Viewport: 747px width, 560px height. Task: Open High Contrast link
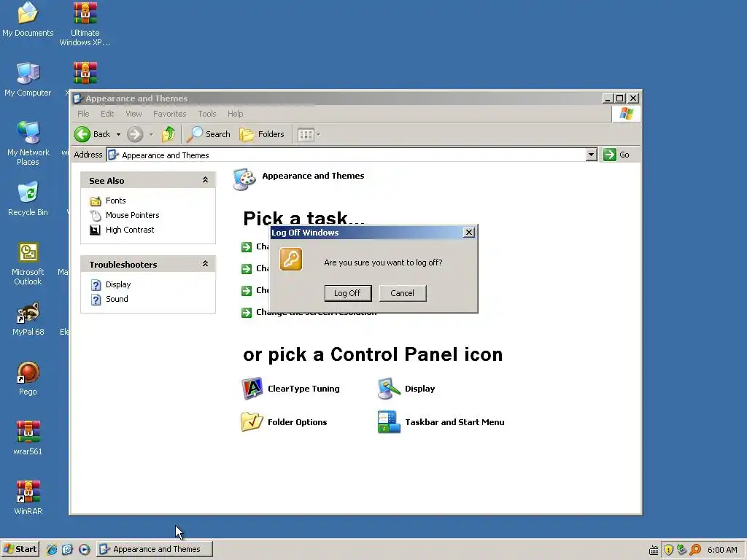130,230
